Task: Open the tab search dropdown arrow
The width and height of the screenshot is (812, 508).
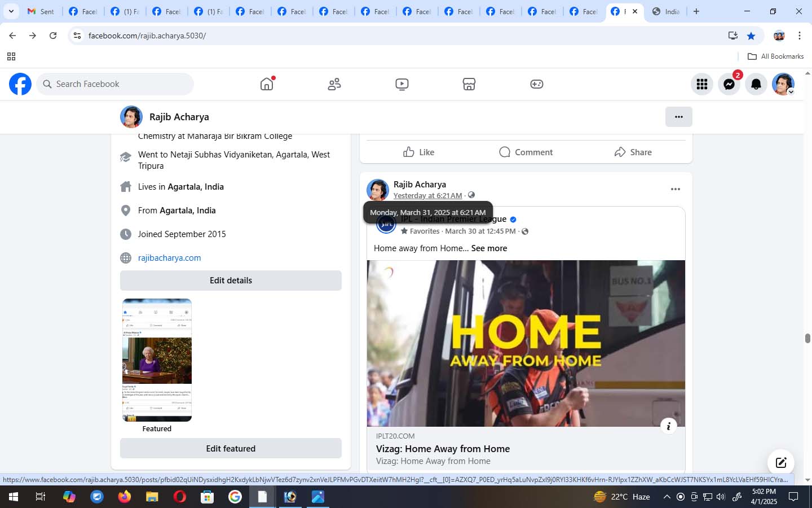Action: click(11, 11)
